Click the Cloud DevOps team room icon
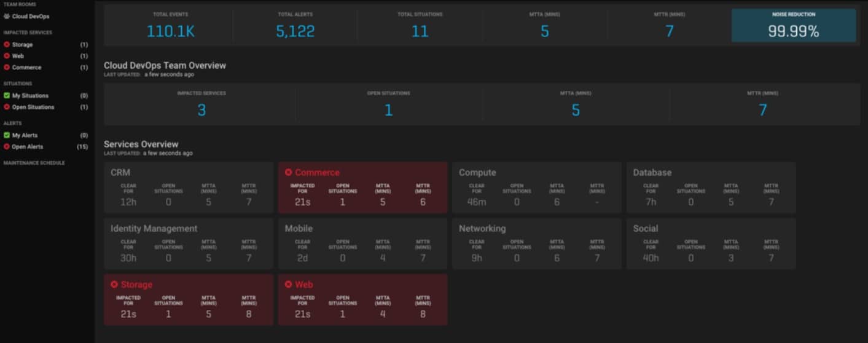 7,17
